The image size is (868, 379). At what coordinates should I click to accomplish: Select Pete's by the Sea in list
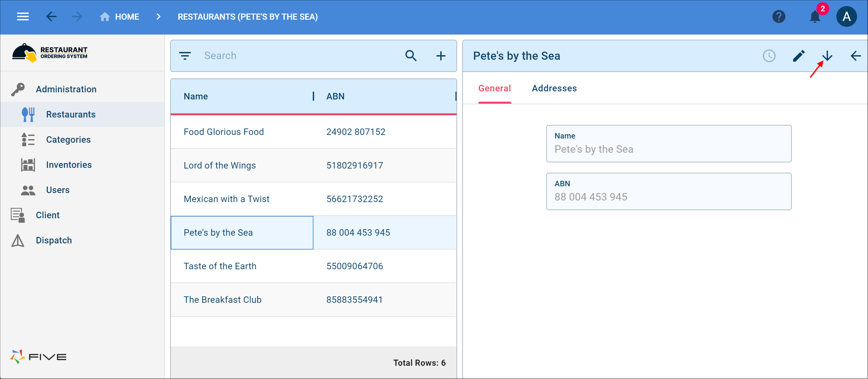point(242,232)
